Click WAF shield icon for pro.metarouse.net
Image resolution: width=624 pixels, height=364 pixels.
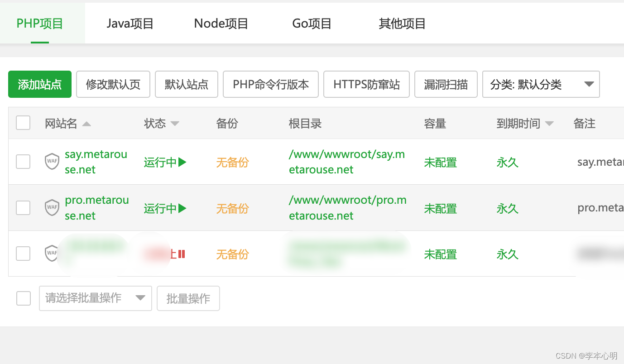(52, 207)
